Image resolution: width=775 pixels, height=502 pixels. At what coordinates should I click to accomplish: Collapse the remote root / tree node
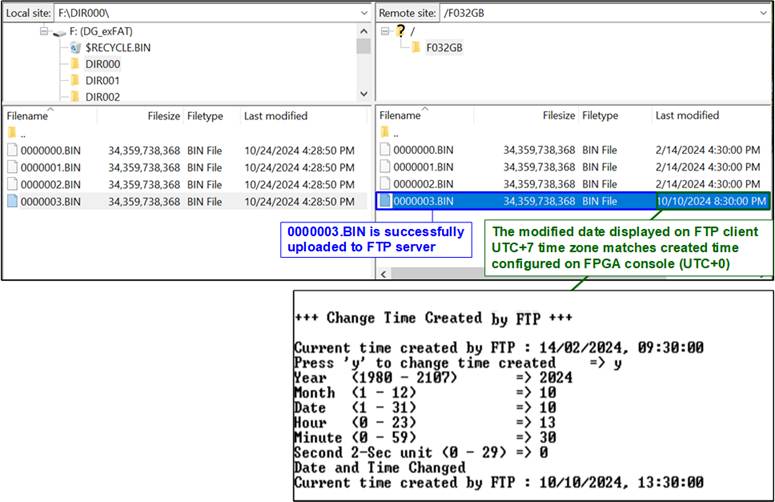coord(386,32)
